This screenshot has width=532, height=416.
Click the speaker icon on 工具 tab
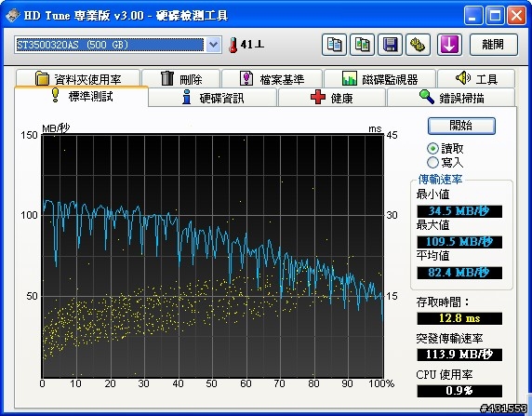tap(463, 78)
